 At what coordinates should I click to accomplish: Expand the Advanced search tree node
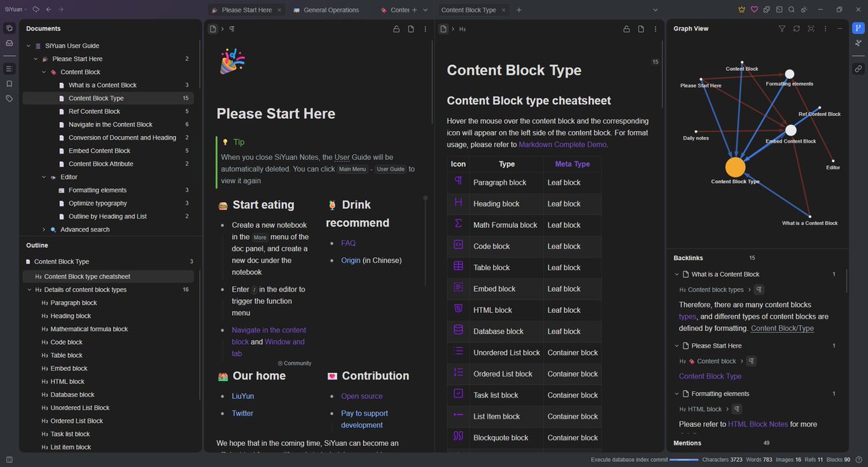(x=43, y=230)
